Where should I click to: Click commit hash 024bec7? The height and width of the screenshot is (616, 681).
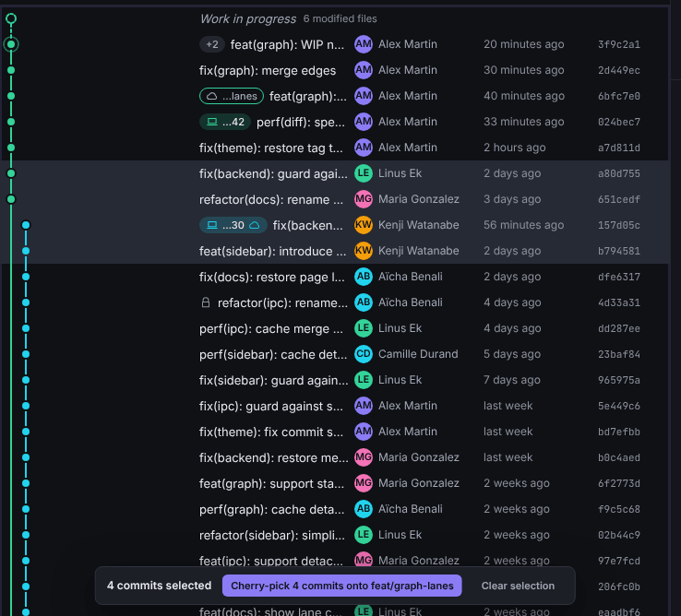tap(619, 122)
